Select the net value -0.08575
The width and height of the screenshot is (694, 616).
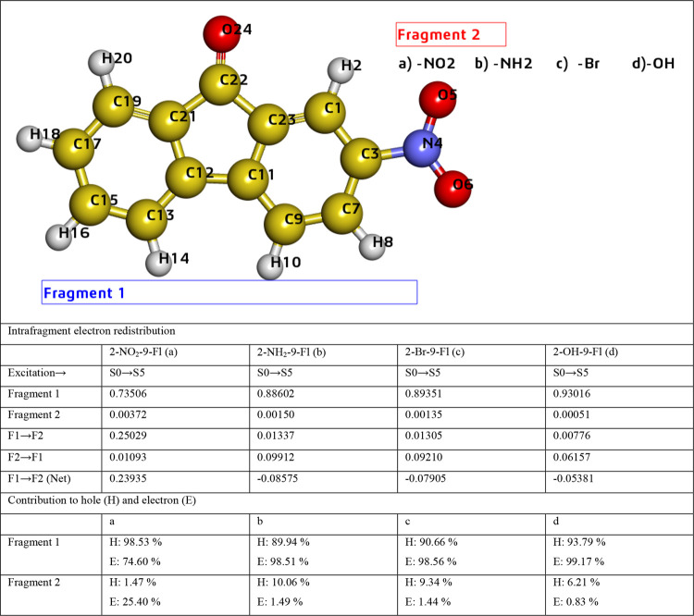coord(278,478)
